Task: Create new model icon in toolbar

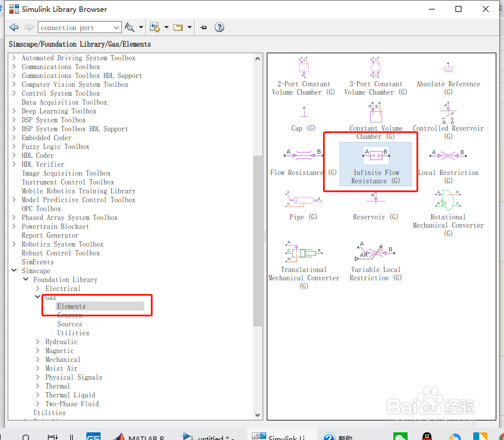Action: 155,27
